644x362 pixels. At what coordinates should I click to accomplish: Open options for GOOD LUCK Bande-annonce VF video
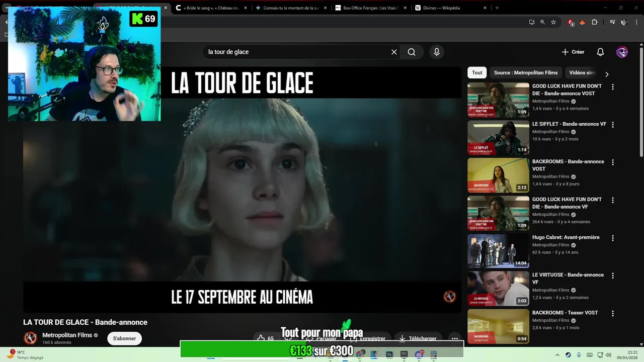612,200
